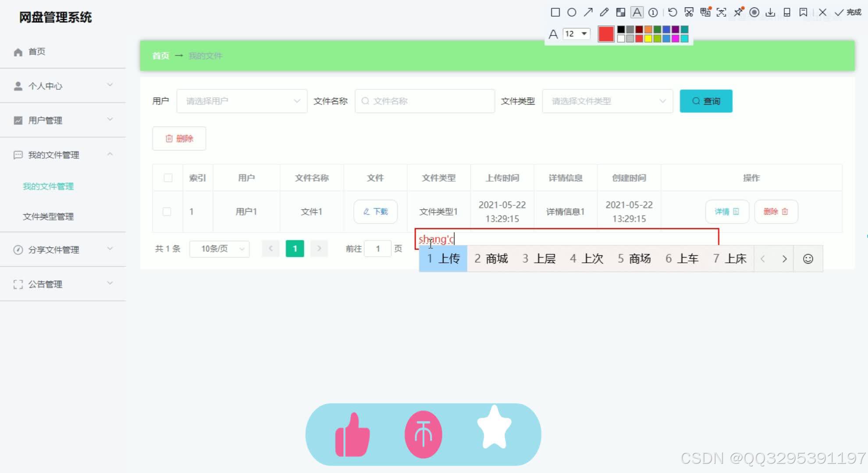This screenshot has height=473, width=868.
Task: Cancel the screenshot with the X icon
Action: pyautogui.click(x=822, y=12)
